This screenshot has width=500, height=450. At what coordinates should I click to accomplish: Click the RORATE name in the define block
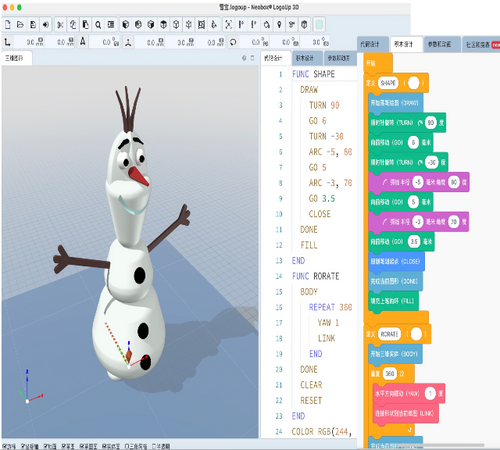point(389,334)
